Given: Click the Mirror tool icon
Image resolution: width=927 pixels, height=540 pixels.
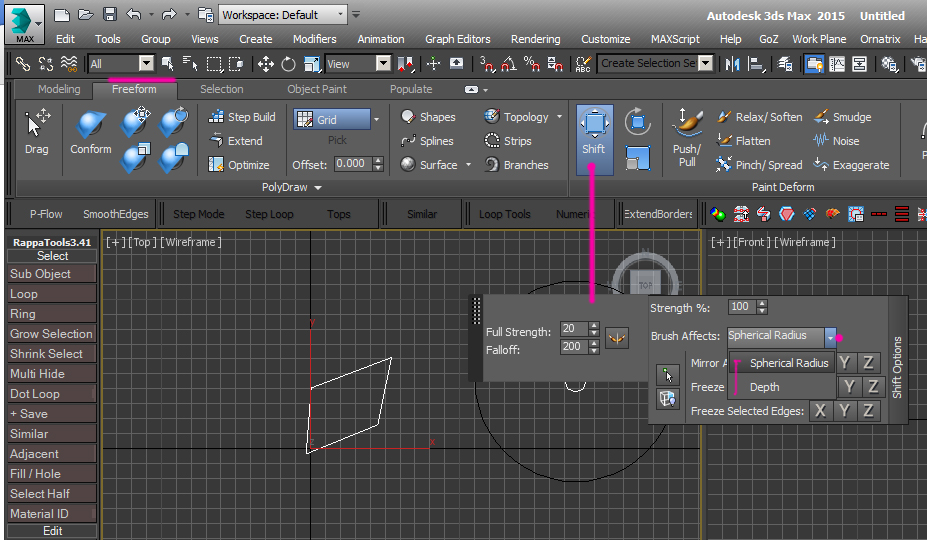Looking at the screenshot, I should [x=732, y=64].
